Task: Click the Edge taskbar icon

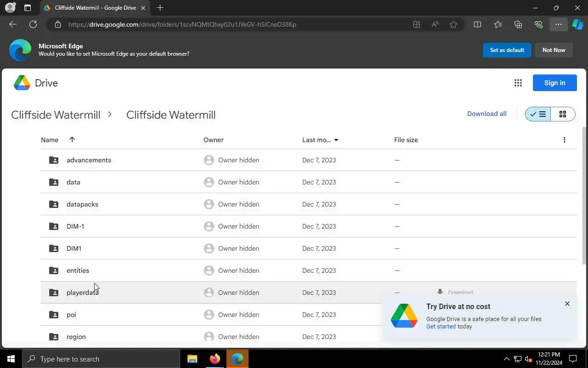Action: coord(237,359)
